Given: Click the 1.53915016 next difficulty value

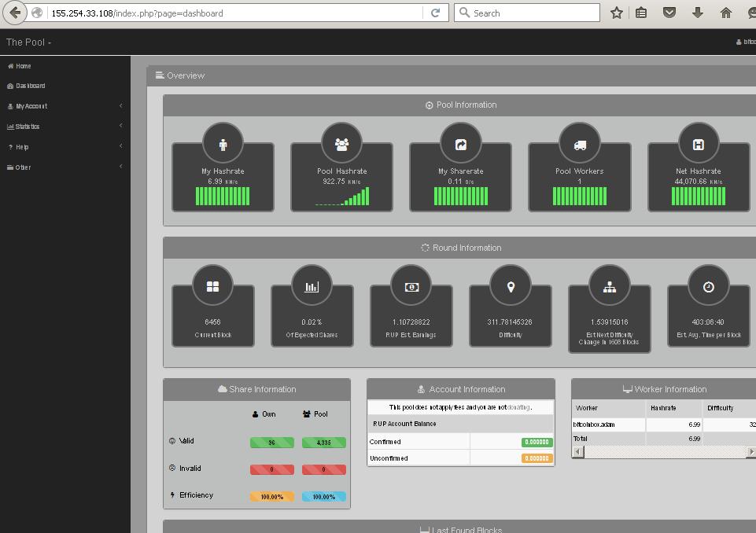Looking at the screenshot, I should click(610, 322).
